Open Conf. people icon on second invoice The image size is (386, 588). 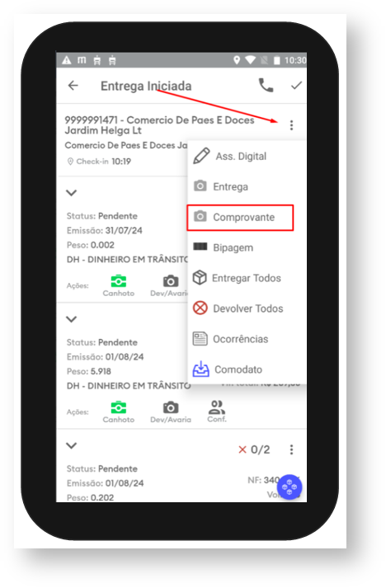217,412
